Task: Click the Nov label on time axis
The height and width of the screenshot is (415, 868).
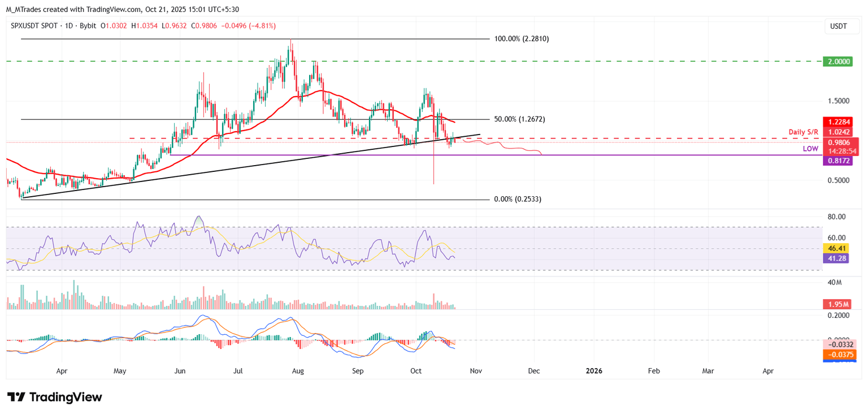Action: pyautogui.click(x=476, y=371)
